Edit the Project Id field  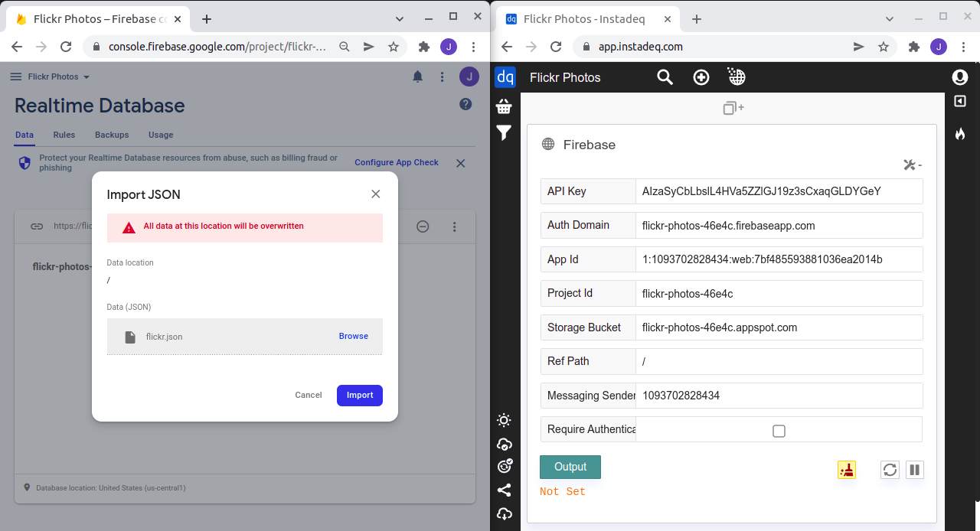[779, 293]
